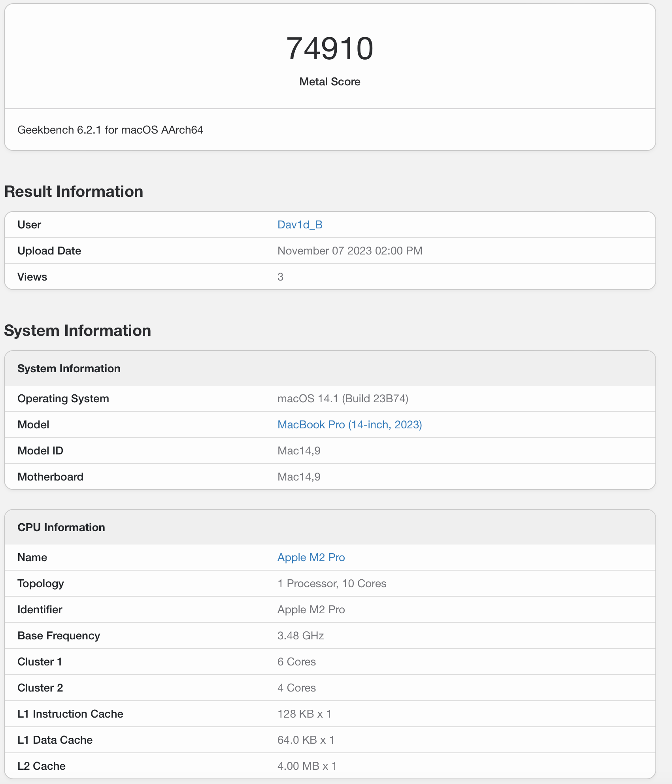
Task: Click the Metal Score label
Action: tap(330, 82)
